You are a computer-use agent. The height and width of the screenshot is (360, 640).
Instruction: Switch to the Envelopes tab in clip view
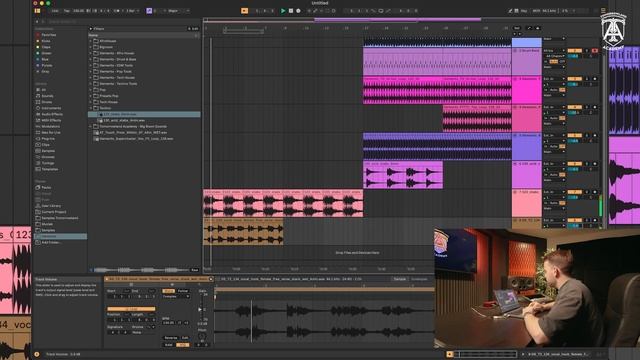click(419, 279)
